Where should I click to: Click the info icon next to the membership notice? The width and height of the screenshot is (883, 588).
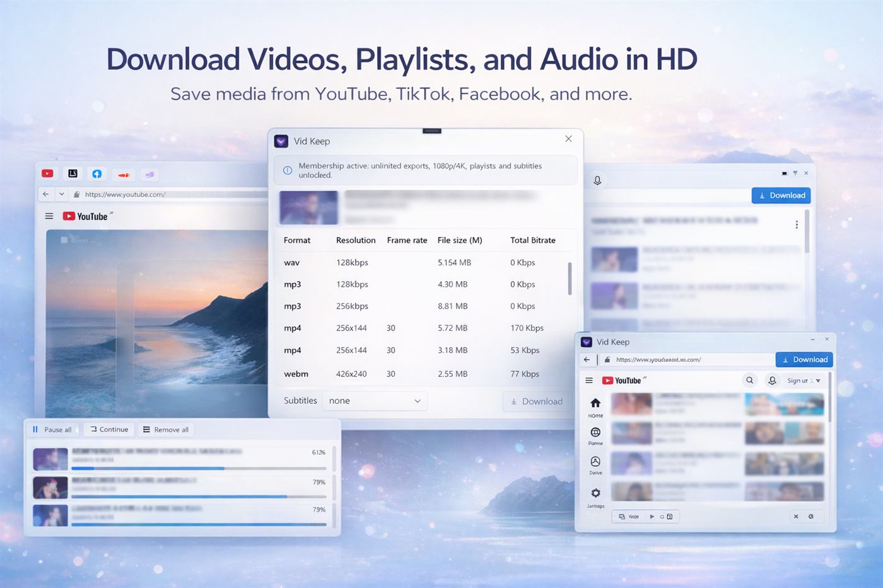(287, 170)
